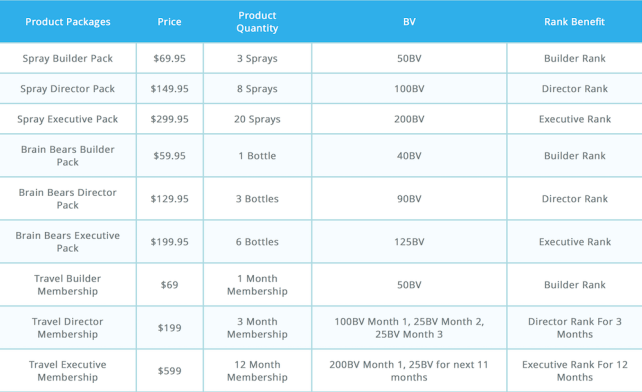Select the Product Quantity header
This screenshot has height=392, width=642.
(x=257, y=22)
